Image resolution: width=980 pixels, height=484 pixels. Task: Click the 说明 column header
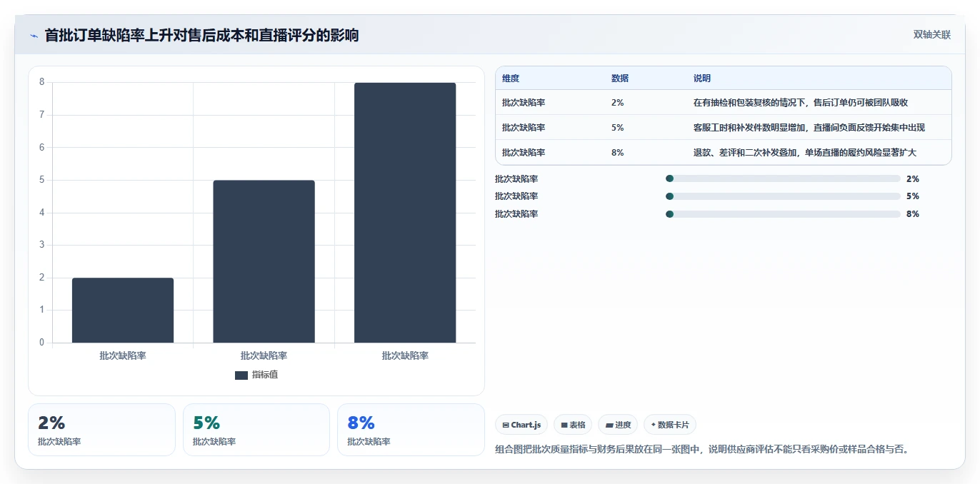(x=702, y=79)
